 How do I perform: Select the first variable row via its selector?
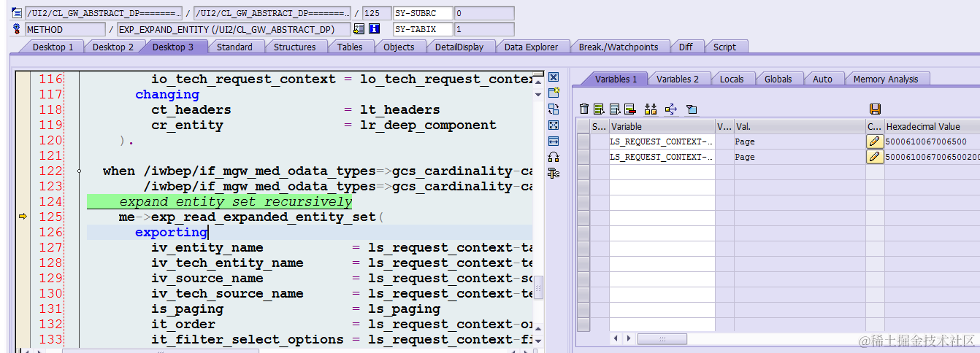583,141
